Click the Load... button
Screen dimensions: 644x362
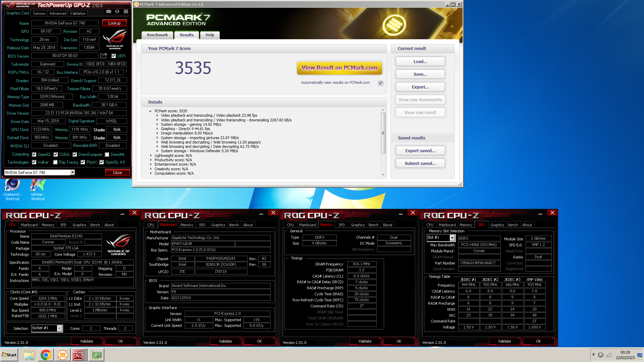coord(420,61)
